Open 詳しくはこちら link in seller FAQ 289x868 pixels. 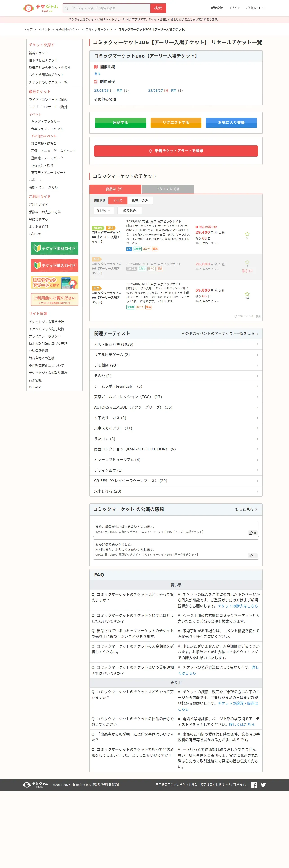click(242, 724)
